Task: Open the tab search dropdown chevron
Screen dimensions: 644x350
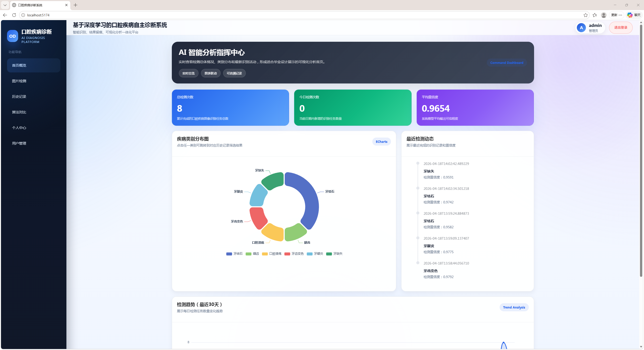Action: point(5,5)
